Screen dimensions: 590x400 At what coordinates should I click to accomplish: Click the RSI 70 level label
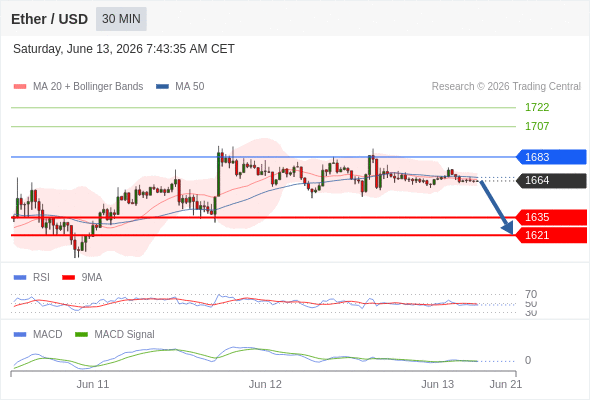[x=531, y=294]
